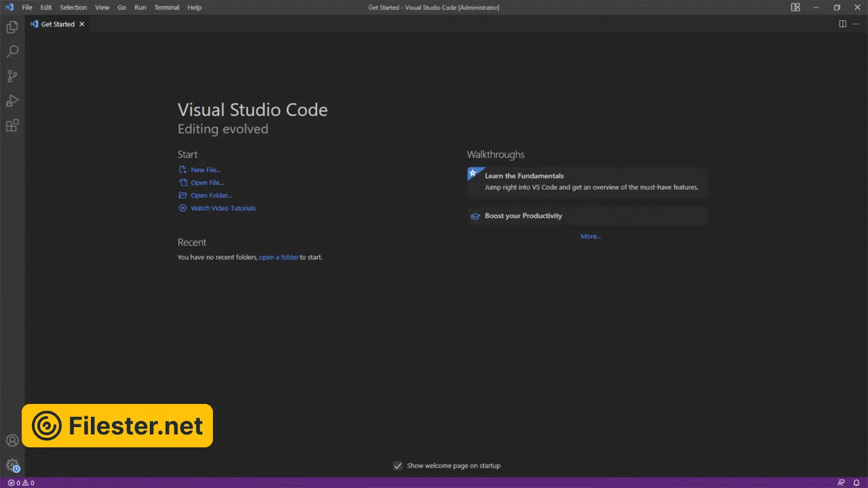Screen dimensions: 868x488
Task: Open the editor More Actions ellipsis menu
Action: click(x=856, y=24)
